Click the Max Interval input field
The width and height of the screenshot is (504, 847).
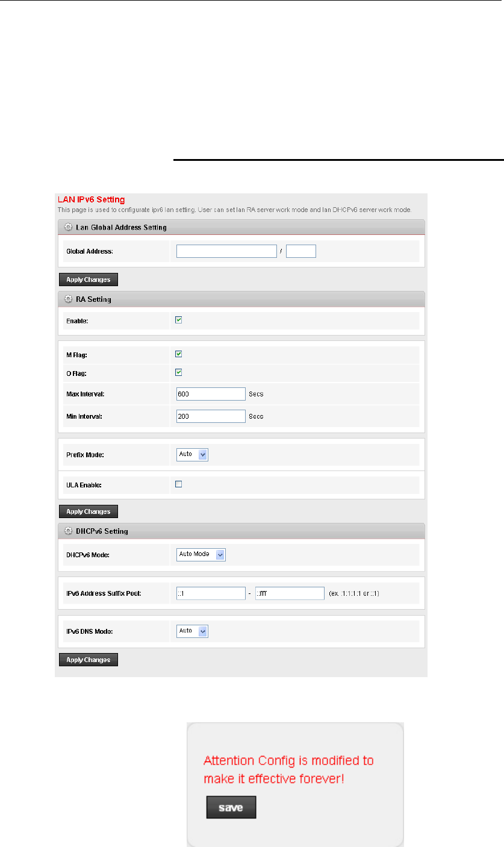[211, 394]
